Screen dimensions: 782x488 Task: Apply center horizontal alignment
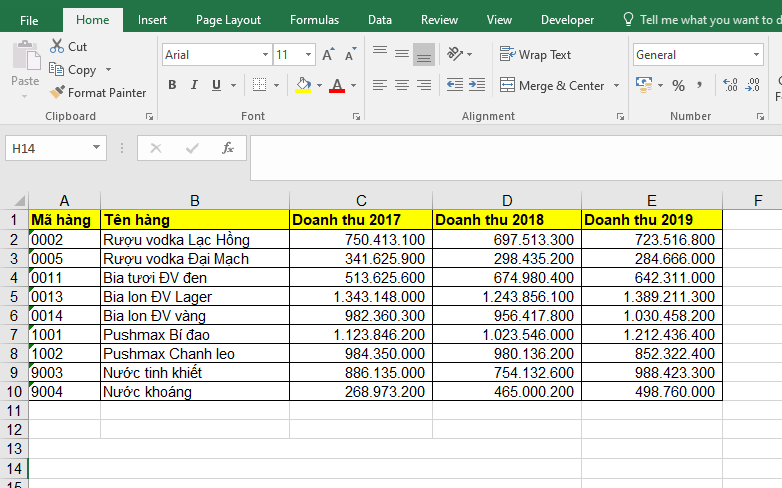pos(401,85)
